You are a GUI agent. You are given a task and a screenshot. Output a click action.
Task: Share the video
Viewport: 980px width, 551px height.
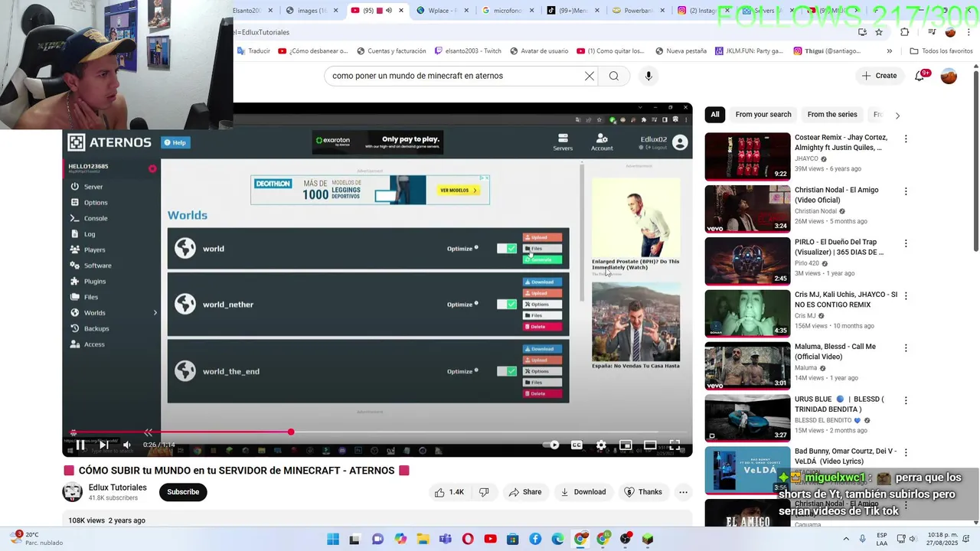(x=525, y=492)
